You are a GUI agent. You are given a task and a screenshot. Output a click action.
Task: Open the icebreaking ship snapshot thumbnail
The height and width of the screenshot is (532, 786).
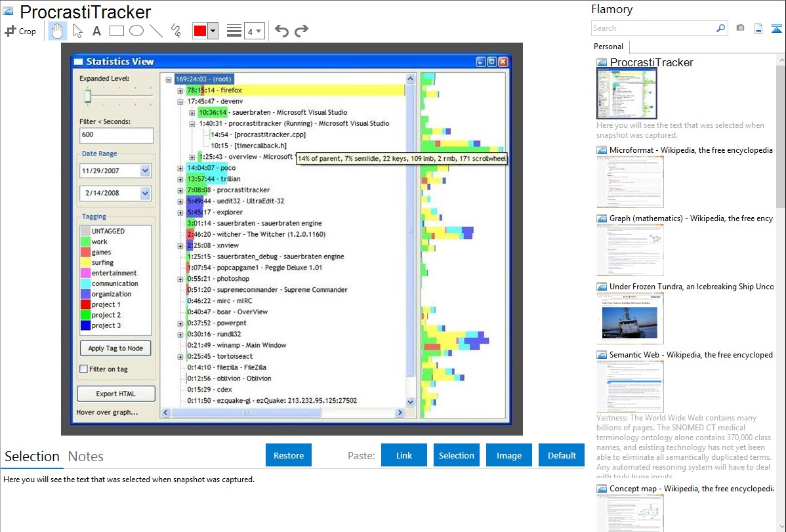click(630, 318)
